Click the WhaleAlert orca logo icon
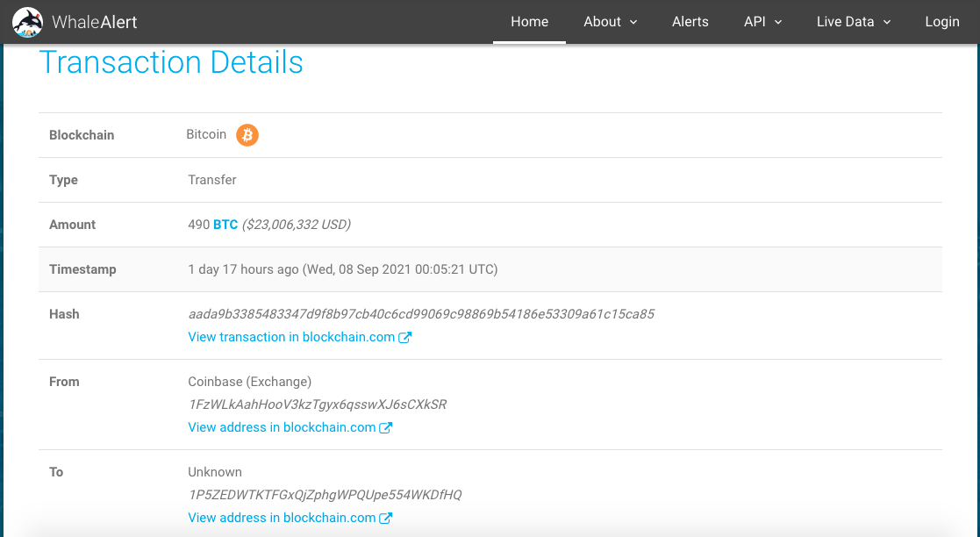Screen dimensions: 980x537 coord(27,22)
